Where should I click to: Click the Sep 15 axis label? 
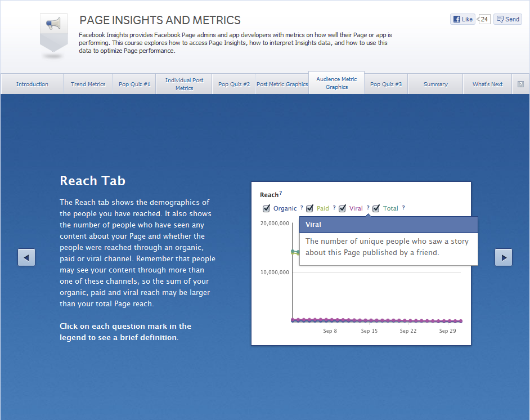coord(369,330)
